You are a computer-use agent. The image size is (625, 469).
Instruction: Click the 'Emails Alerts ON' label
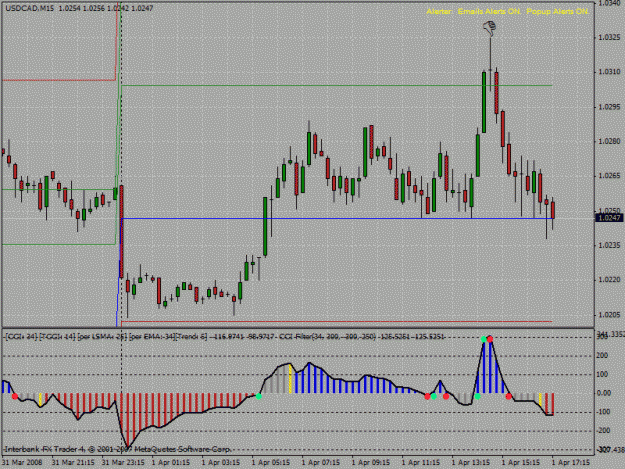[489, 12]
